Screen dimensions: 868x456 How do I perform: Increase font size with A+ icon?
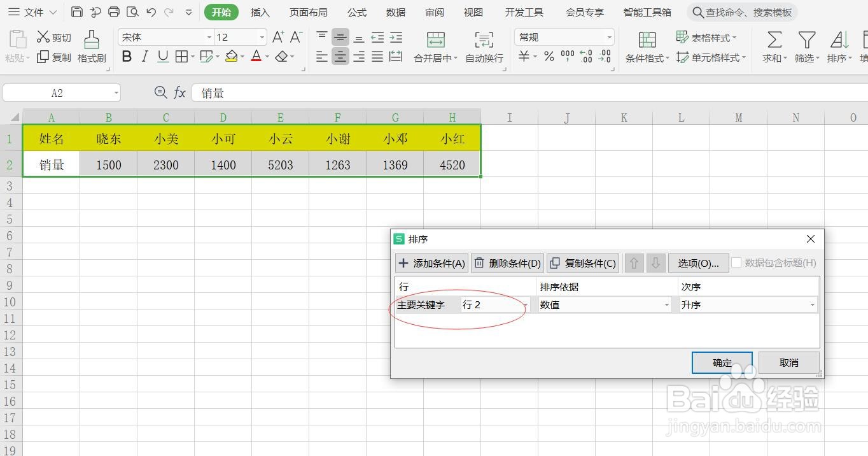(278, 37)
